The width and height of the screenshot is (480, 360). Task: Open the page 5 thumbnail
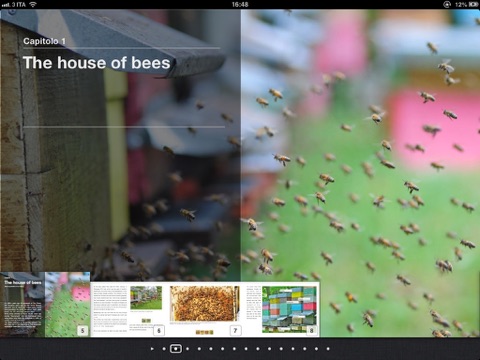pyautogui.click(x=45, y=304)
